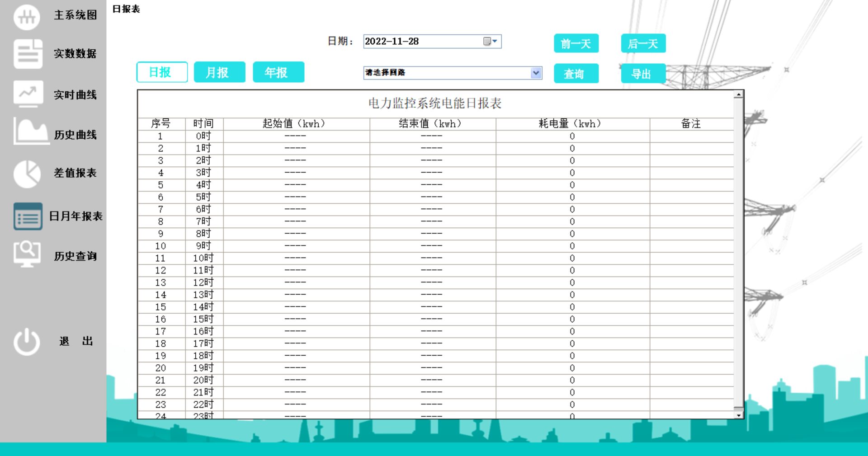Select the 实数数据 real-time data icon
The width and height of the screenshot is (868, 456).
click(x=27, y=53)
